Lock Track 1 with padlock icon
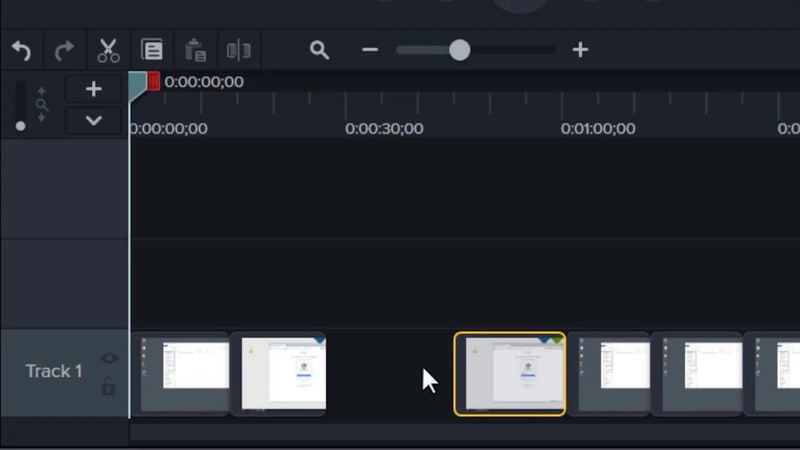Viewport: 800px width, 450px height. [x=108, y=386]
